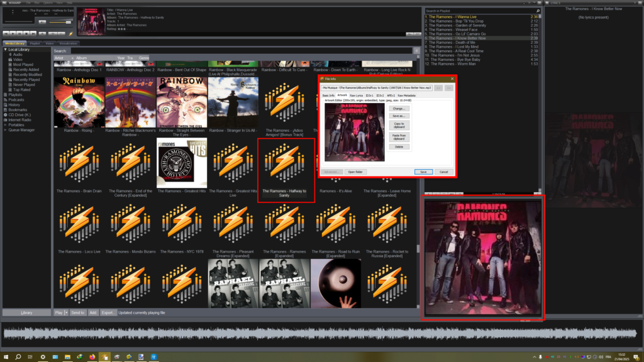The image size is (644, 362).
Task: Collapse the Local Library tree node
Action: click(x=5, y=50)
